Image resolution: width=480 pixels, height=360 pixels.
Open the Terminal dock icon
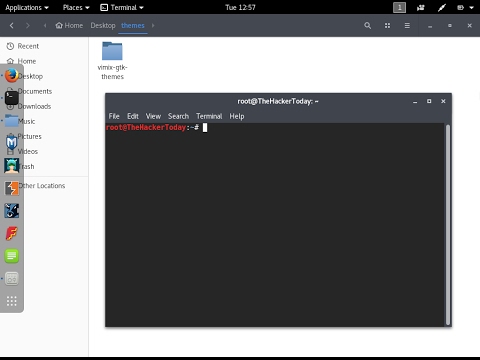[x=12, y=98]
